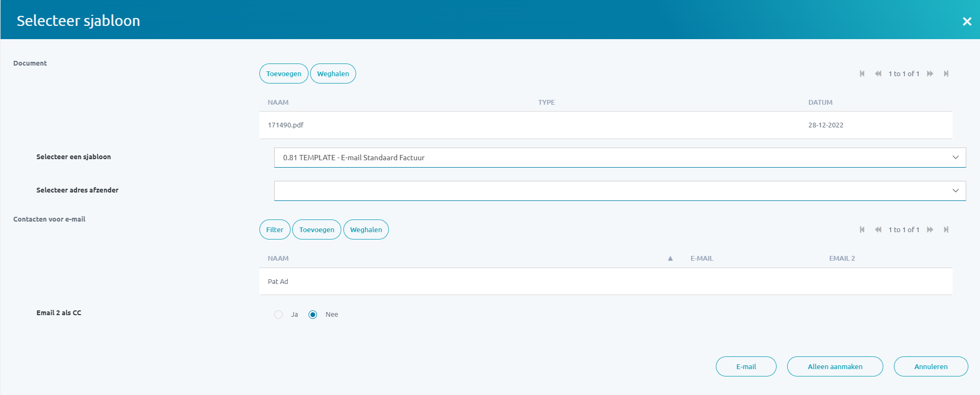Go to next page in contacts list
Viewport: 980px width, 395px height.
[930, 229]
